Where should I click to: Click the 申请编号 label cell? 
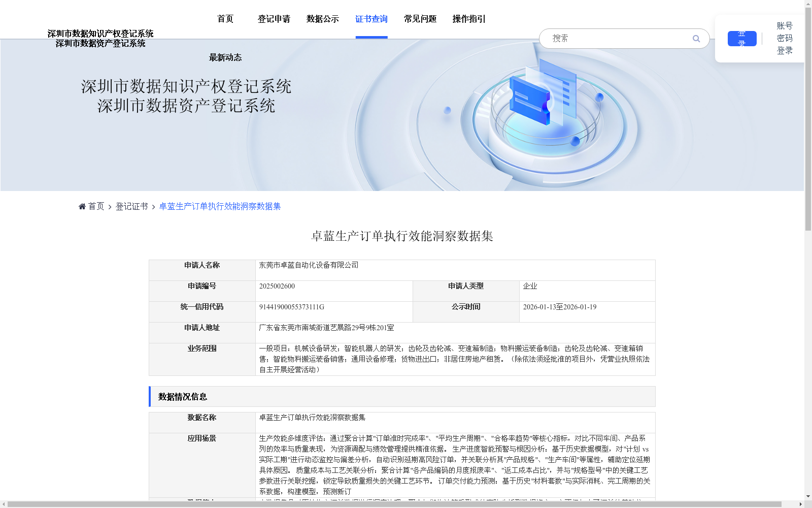point(202,291)
